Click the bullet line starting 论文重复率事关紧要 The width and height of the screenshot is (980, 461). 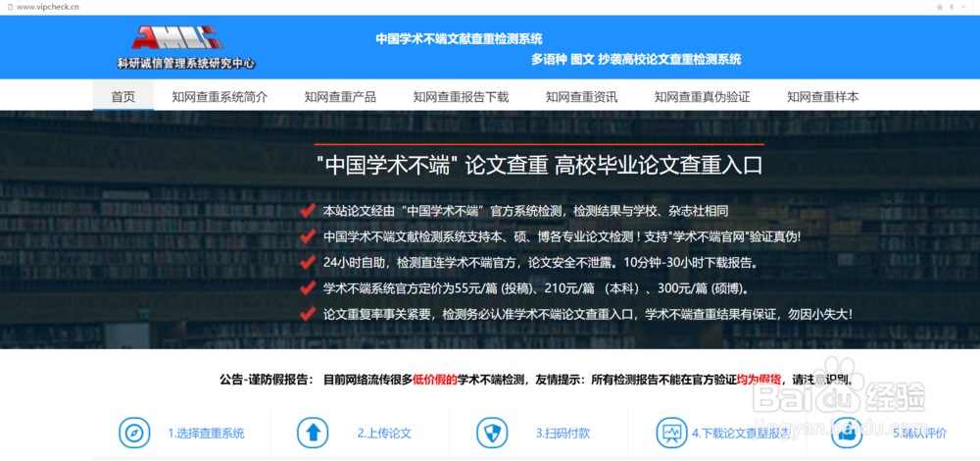point(587,314)
